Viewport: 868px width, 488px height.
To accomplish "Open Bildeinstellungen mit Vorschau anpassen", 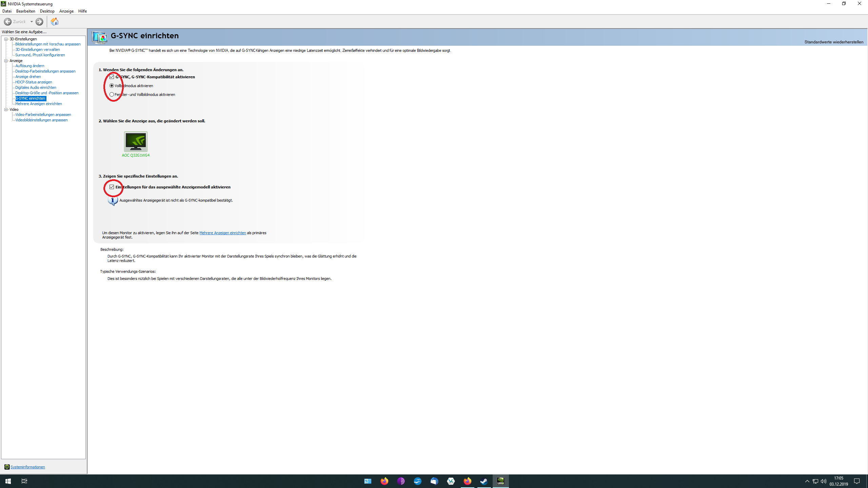I will click(x=48, y=44).
